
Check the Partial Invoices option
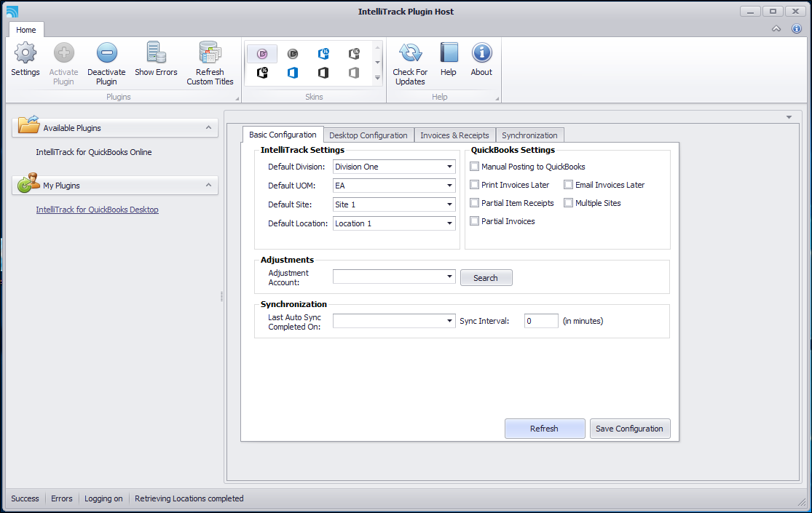click(x=474, y=221)
